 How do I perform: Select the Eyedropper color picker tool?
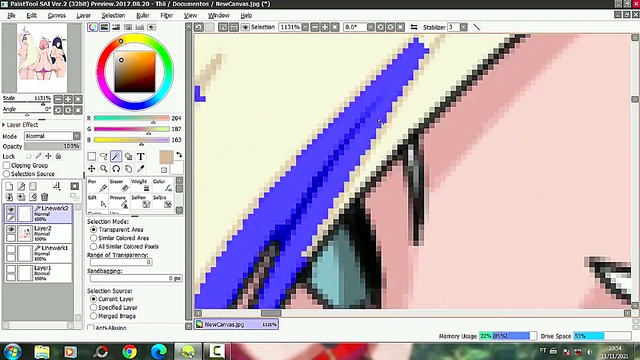140,169
